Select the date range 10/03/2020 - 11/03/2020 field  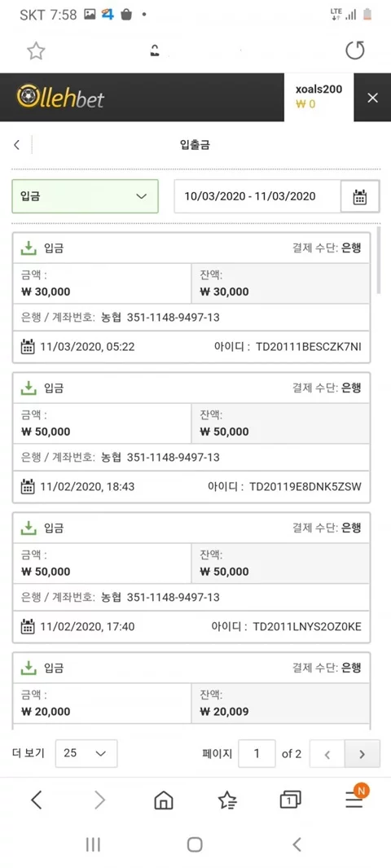coord(257,196)
